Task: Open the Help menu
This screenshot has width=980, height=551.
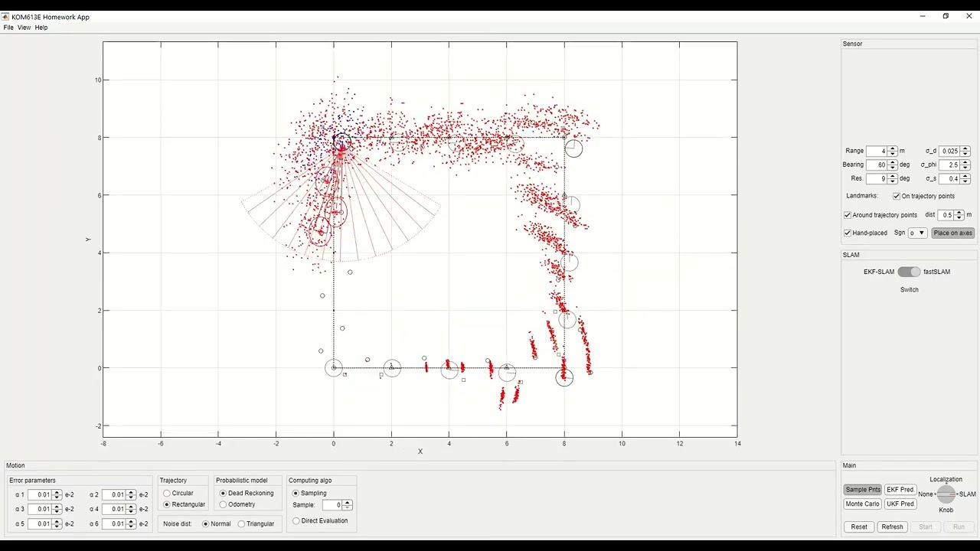Action: click(41, 28)
